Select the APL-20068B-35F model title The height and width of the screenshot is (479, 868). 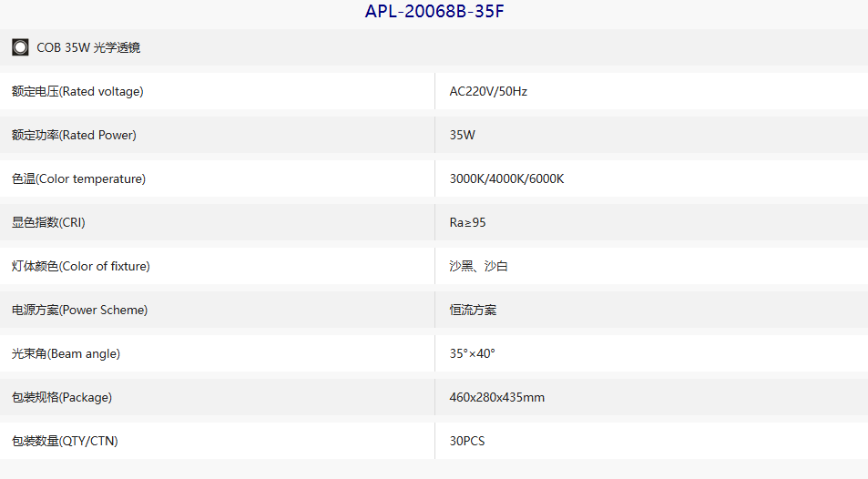tap(434, 11)
